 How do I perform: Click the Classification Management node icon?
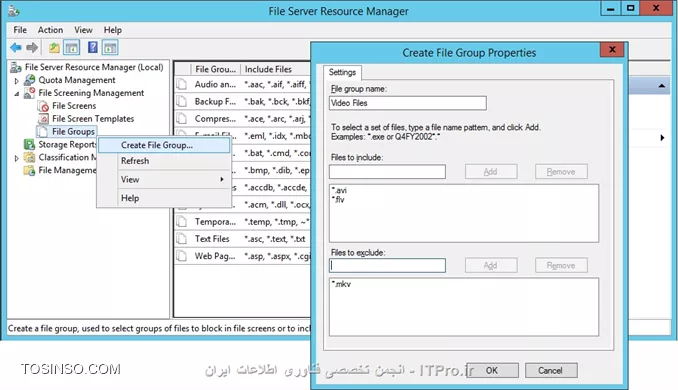coord(29,157)
